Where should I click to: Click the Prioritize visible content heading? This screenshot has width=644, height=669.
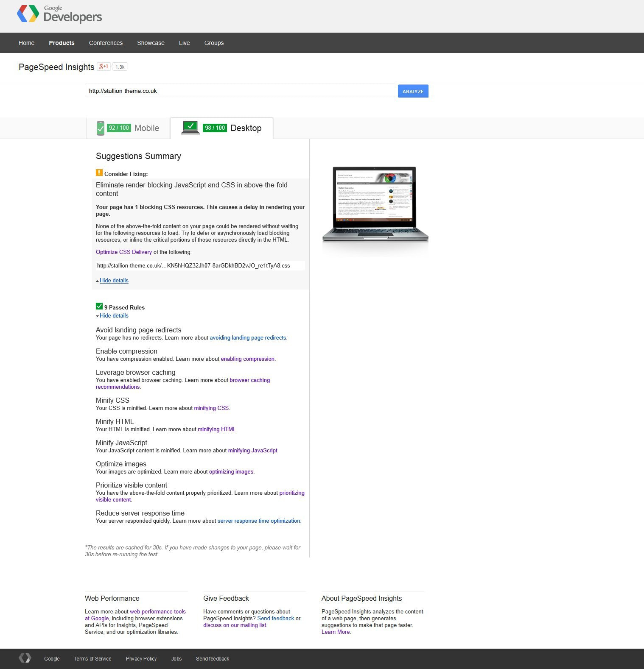pyautogui.click(x=132, y=485)
